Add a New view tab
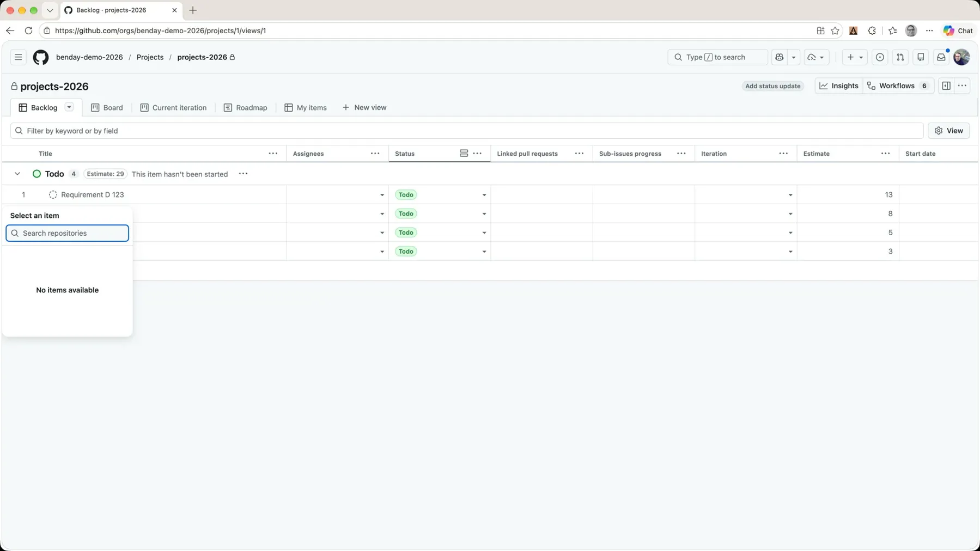The height and width of the screenshot is (551, 980). pyautogui.click(x=364, y=108)
